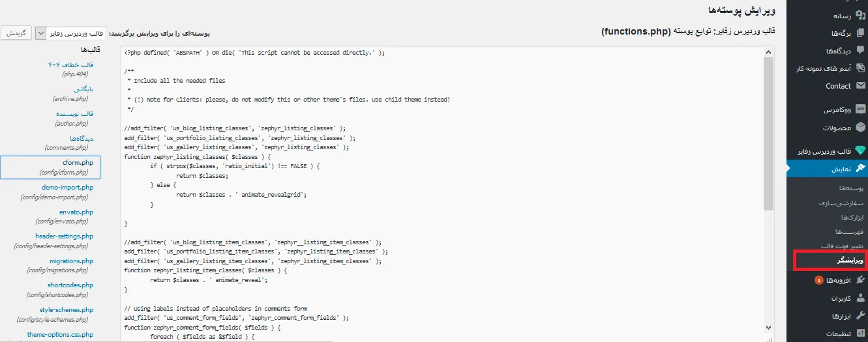Screen dimensions: 868x342
Task: Click the users (کاربران) person icon
Action: click(x=860, y=298)
